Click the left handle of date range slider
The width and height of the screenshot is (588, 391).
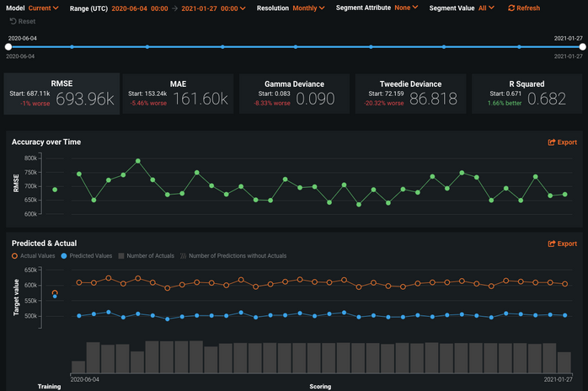[x=8, y=47]
